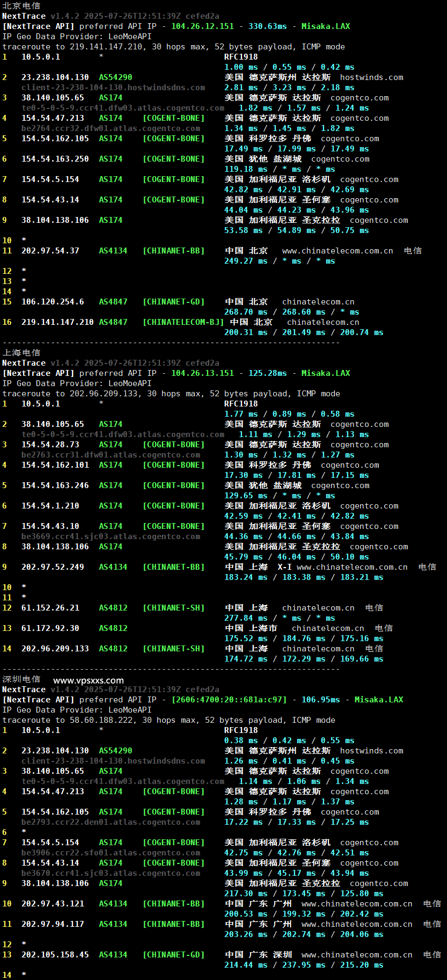The height and width of the screenshot is (980, 447).
Task: Click the 330.63ms latency value
Action: [267, 26]
